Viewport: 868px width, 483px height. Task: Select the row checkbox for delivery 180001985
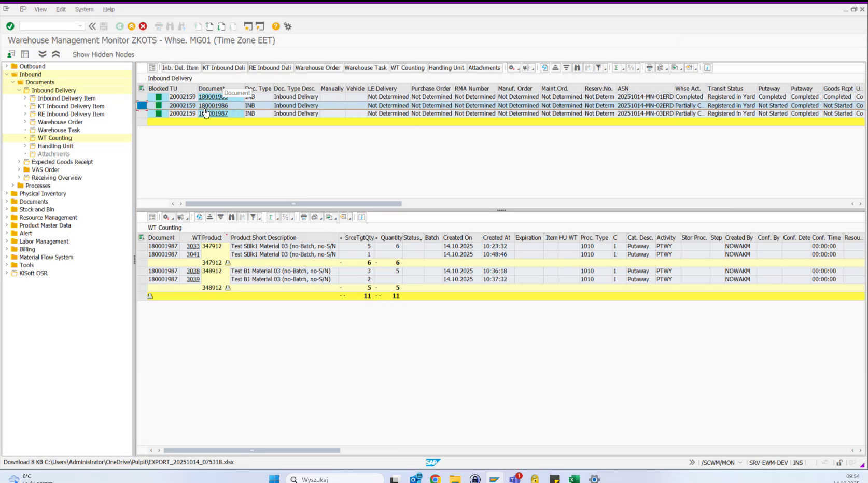click(142, 96)
